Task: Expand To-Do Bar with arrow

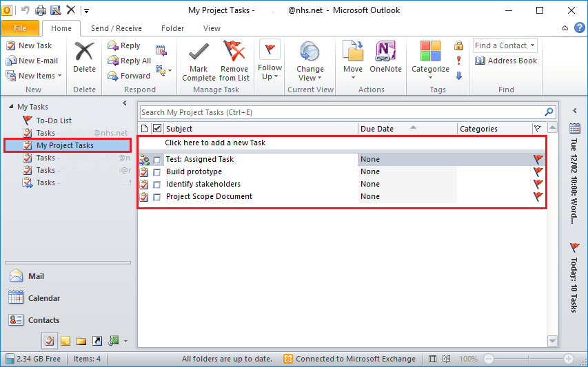Action: pos(574,110)
